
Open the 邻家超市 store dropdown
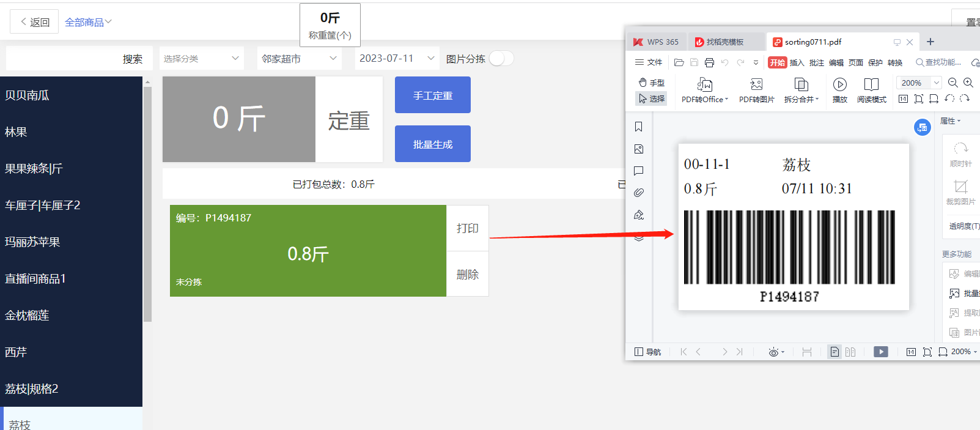tap(299, 59)
